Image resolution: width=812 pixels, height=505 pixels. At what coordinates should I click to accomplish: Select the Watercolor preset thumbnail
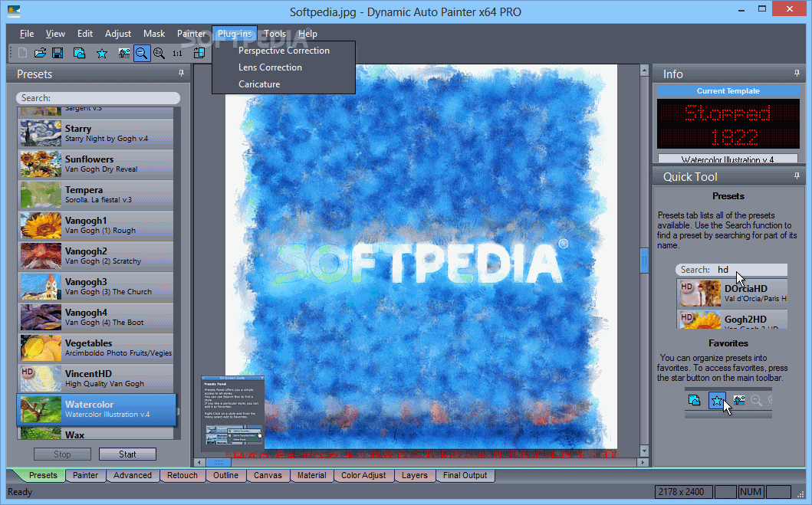[x=41, y=408]
